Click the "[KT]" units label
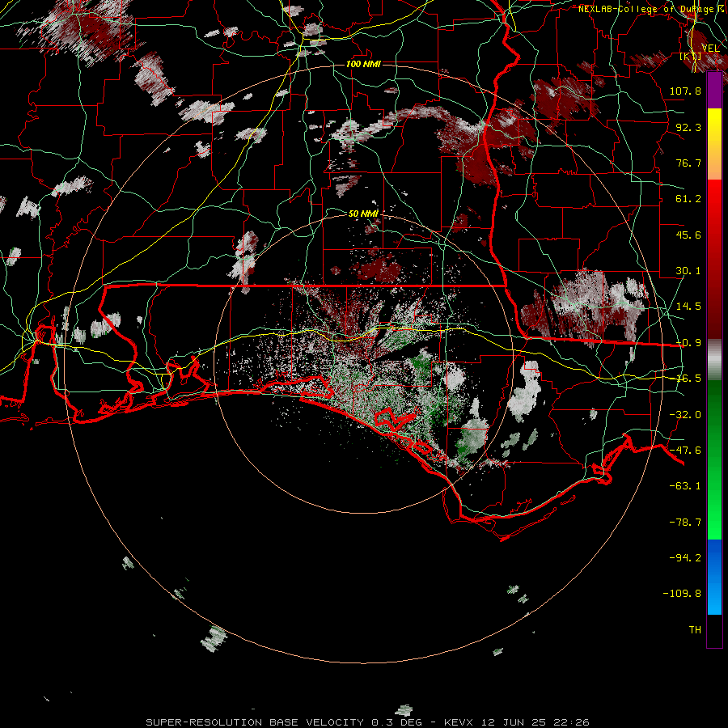 (691, 57)
